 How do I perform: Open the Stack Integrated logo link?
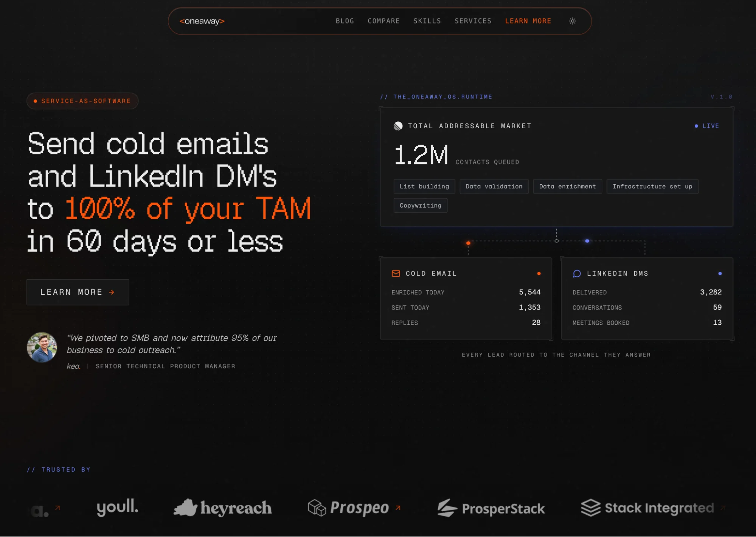coord(647,508)
